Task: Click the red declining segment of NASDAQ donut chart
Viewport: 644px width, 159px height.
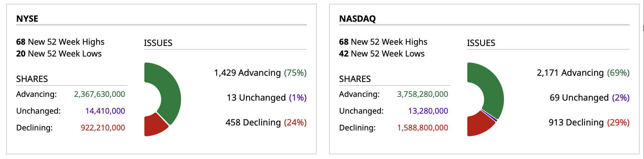Action: point(478,125)
